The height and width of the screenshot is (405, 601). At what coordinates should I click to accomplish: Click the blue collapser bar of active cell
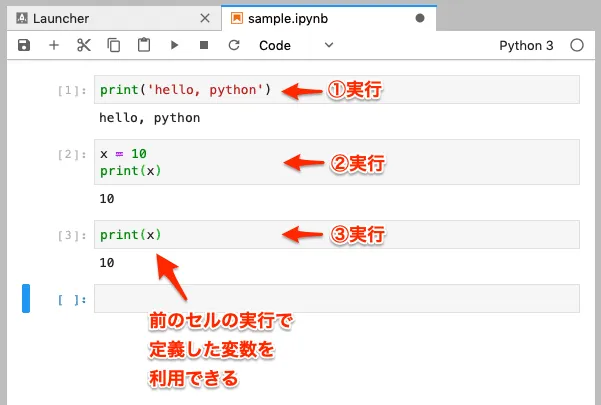26,298
